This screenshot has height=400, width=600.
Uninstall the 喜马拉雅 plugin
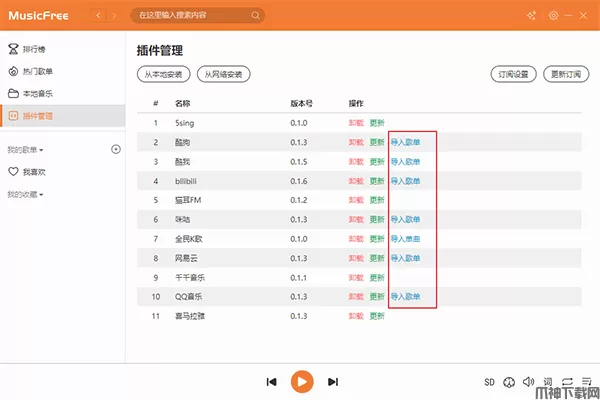pos(356,316)
